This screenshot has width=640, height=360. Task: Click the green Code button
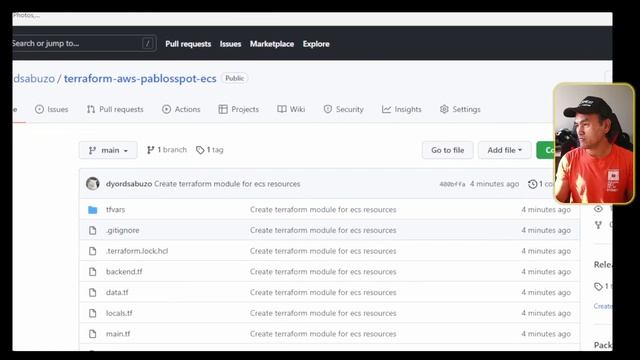[x=545, y=150]
